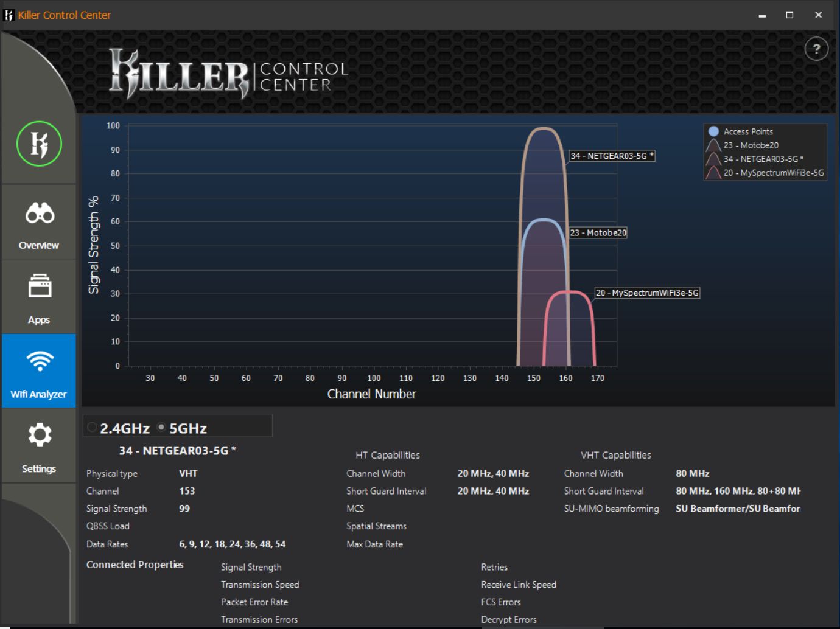Click the 23 - Motobe20 graph label

click(x=598, y=232)
